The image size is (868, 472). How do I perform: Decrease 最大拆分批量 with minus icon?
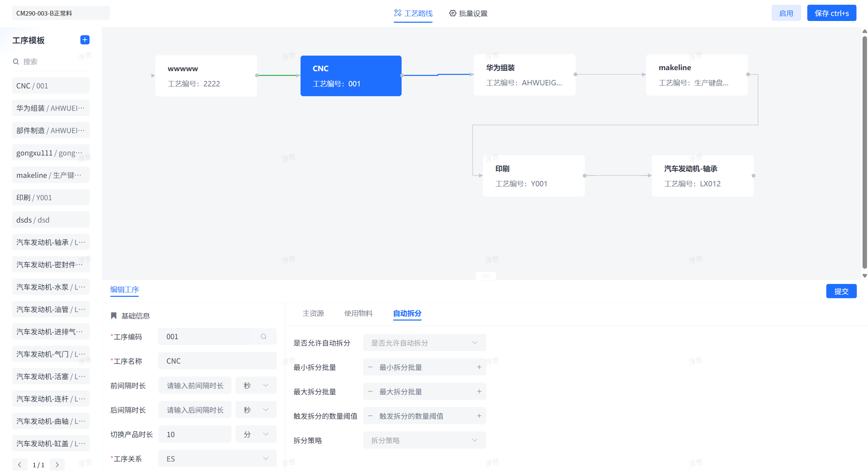[x=370, y=391]
